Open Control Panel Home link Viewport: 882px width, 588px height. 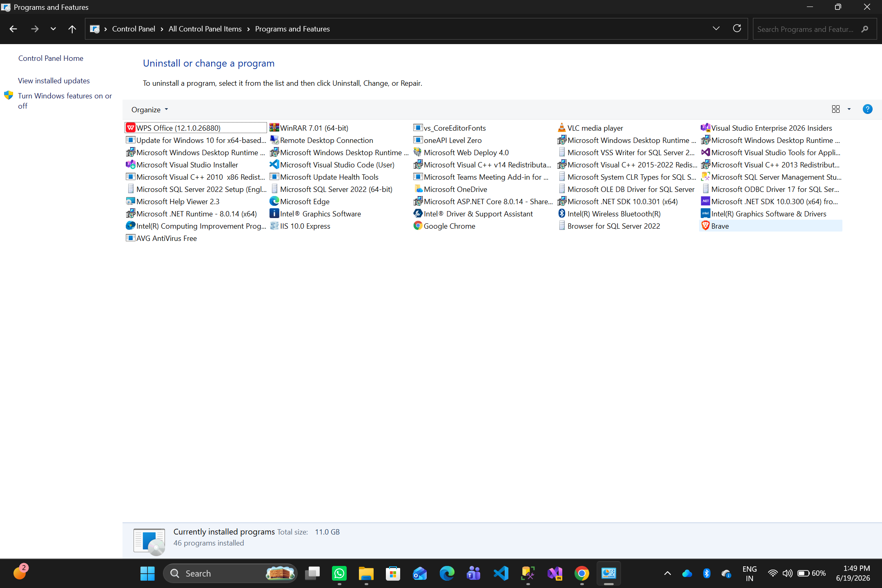51,58
